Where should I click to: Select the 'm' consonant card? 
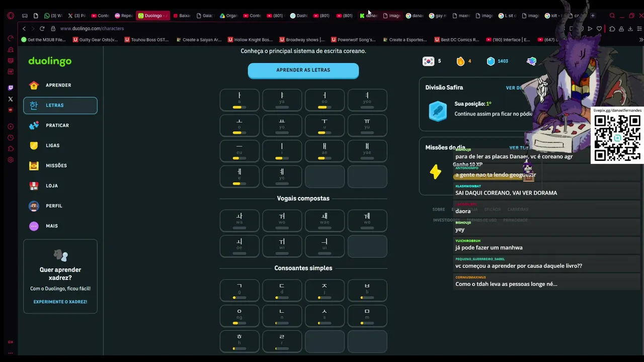(x=367, y=316)
